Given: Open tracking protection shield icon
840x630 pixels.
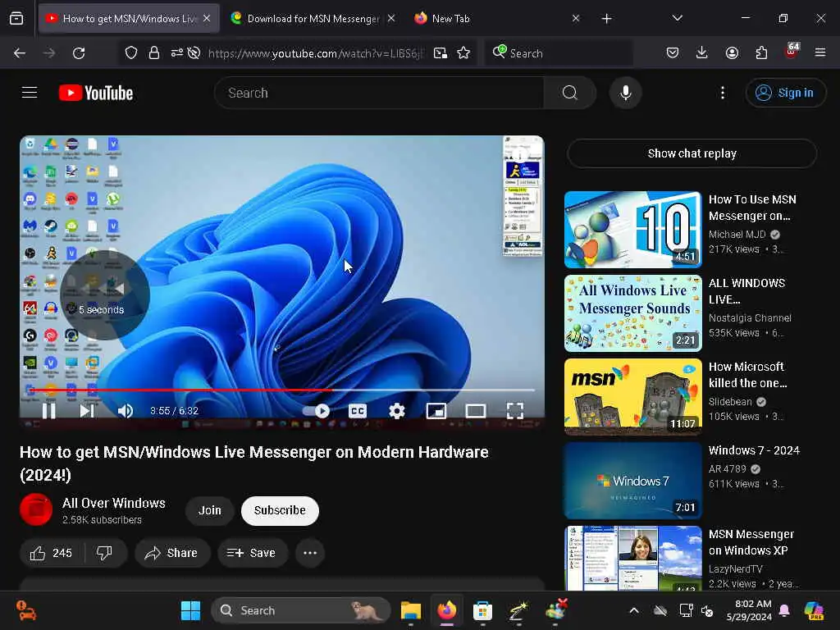Looking at the screenshot, I should coord(131,53).
